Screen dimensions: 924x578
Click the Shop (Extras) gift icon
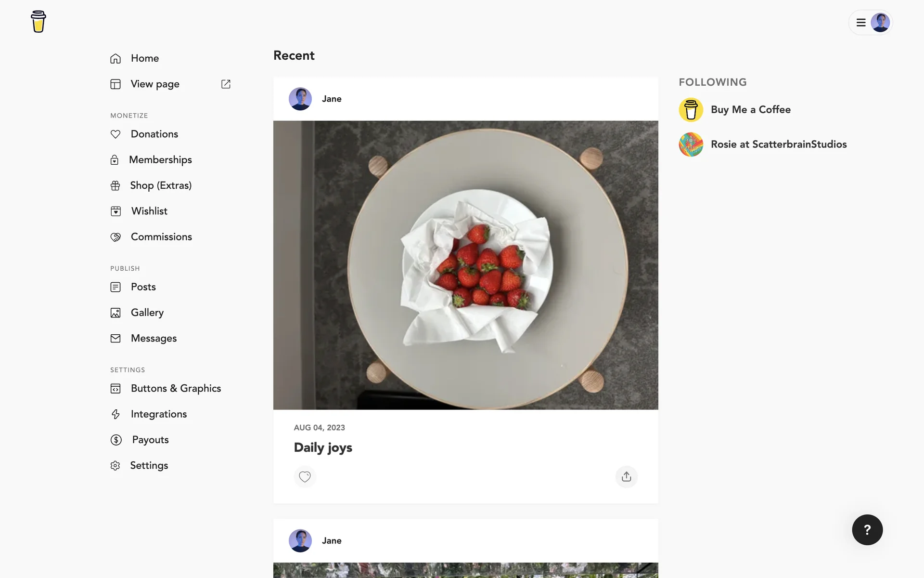115,186
